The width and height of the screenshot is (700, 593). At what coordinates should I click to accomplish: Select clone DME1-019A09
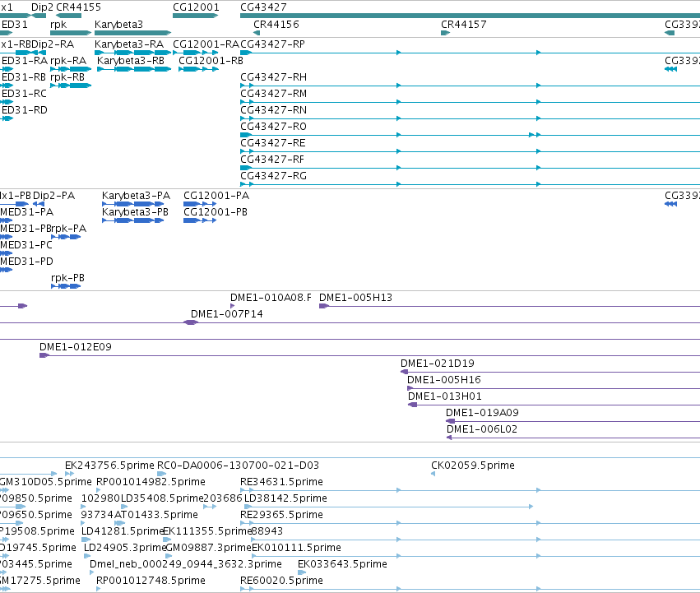coord(573,421)
